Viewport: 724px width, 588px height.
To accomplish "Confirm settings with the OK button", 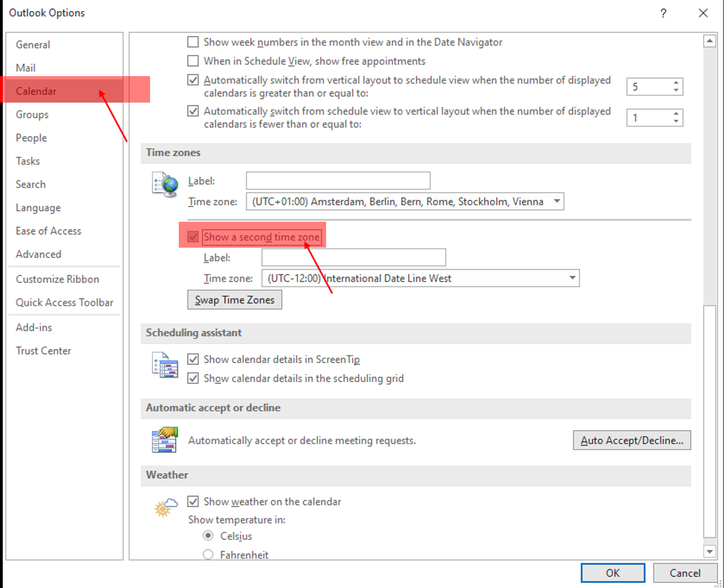I will tap(613, 573).
